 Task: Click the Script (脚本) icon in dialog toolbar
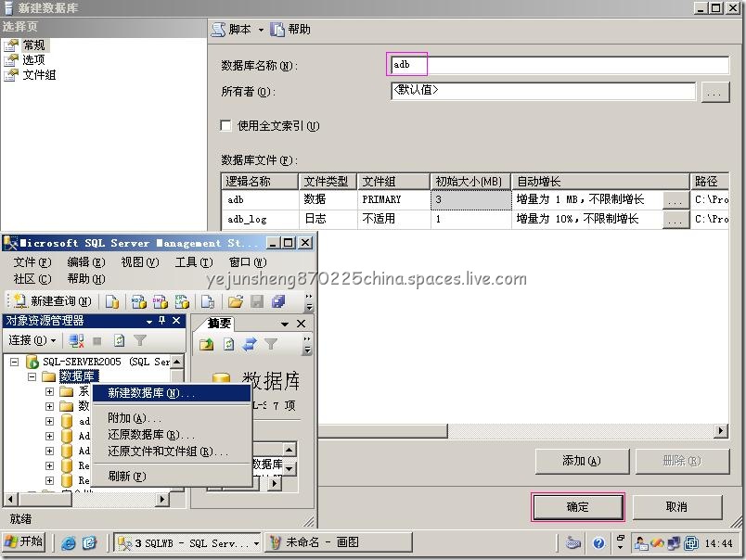pyautogui.click(x=218, y=30)
